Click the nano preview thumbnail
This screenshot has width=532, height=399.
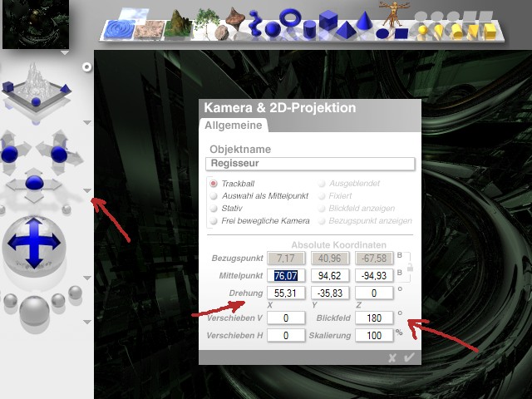pyautogui.click(x=36, y=24)
